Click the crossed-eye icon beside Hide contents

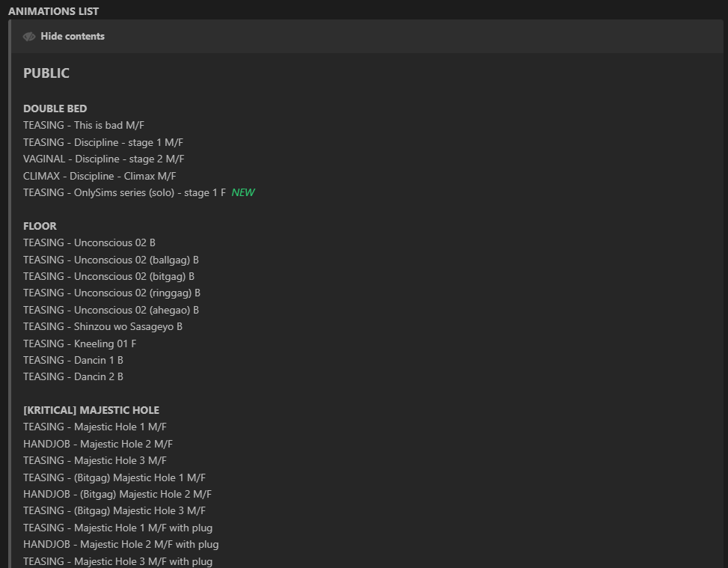(x=29, y=36)
